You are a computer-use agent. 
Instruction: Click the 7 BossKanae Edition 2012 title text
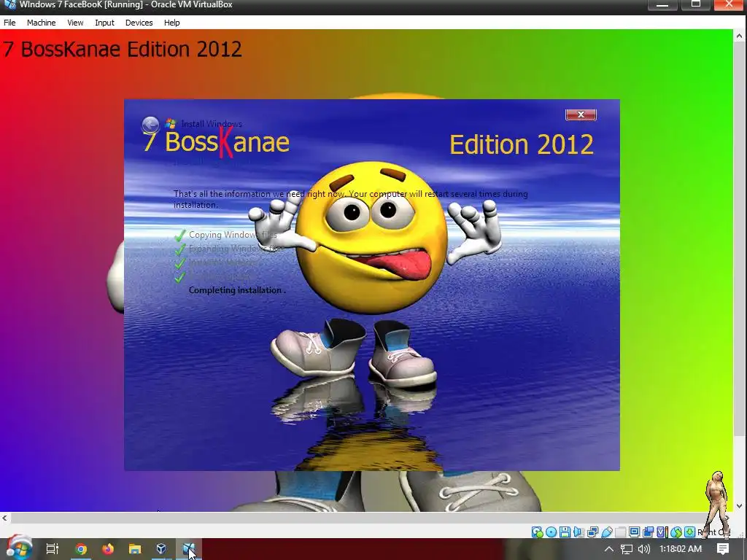[122, 49]
